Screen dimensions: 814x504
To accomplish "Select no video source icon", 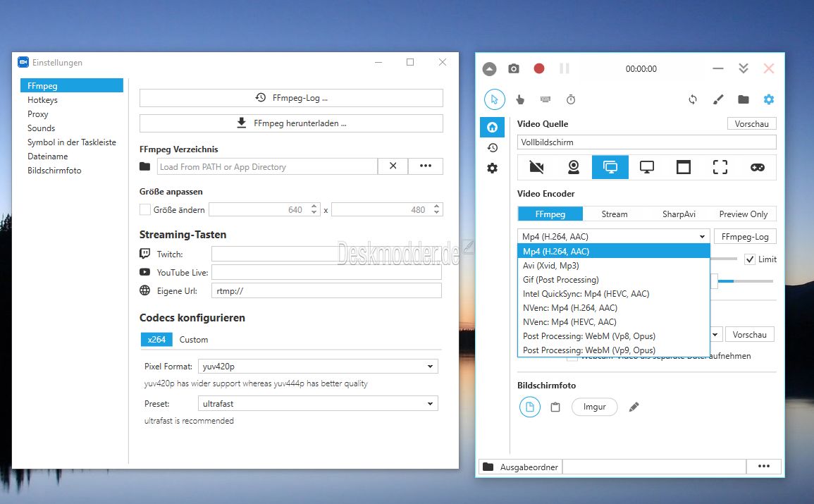I will [x=536, y=167].
